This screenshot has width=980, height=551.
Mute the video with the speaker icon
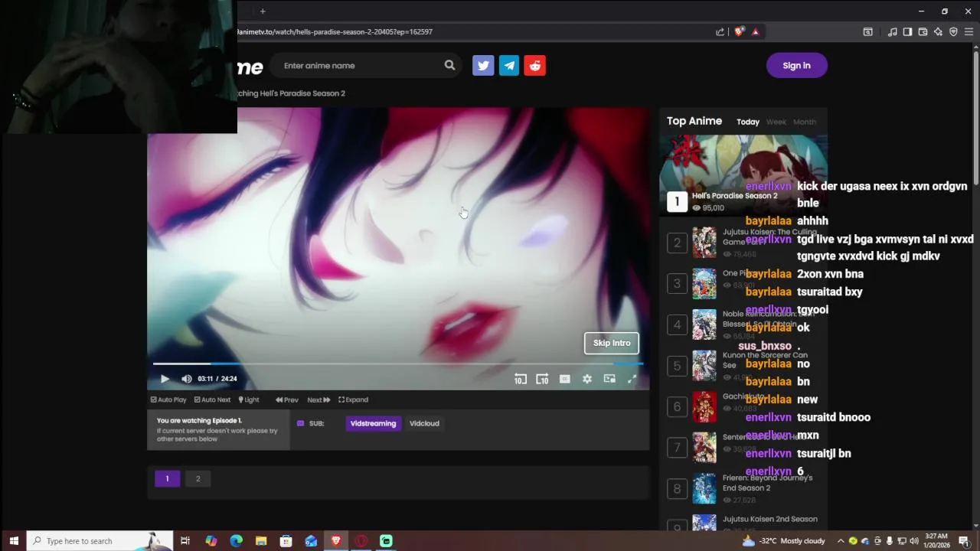187,379
